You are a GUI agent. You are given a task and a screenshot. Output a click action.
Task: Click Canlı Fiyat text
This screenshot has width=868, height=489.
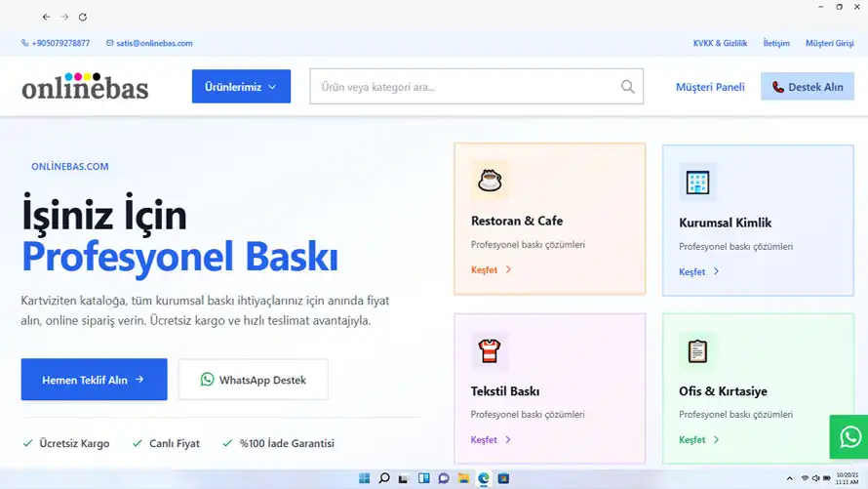175,443
